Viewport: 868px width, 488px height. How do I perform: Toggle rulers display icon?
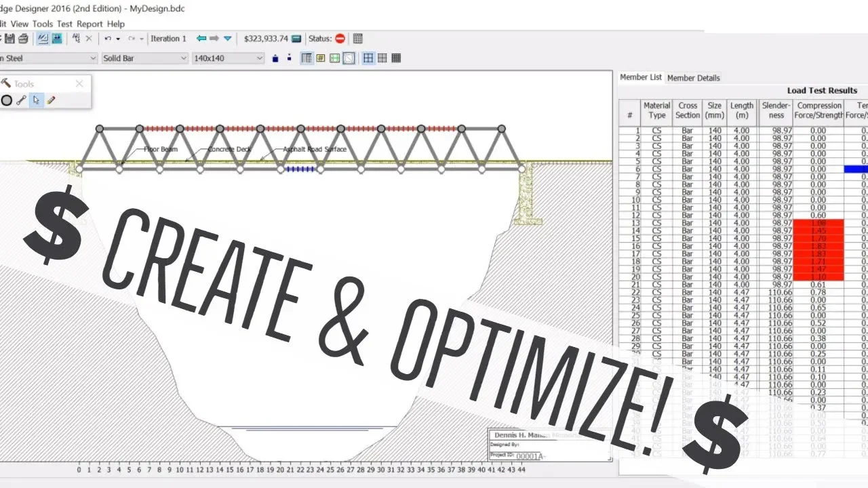(334, 58)
